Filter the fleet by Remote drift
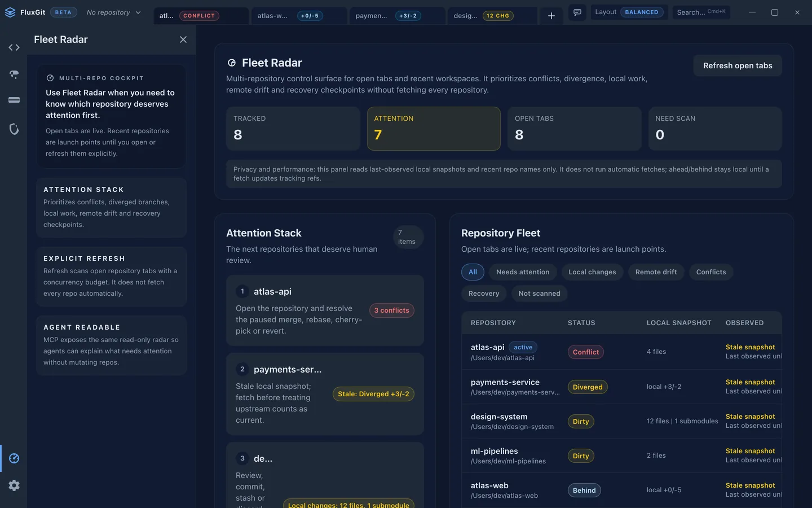812x508 pixels. pyautogui.click(x=656, y=272)
